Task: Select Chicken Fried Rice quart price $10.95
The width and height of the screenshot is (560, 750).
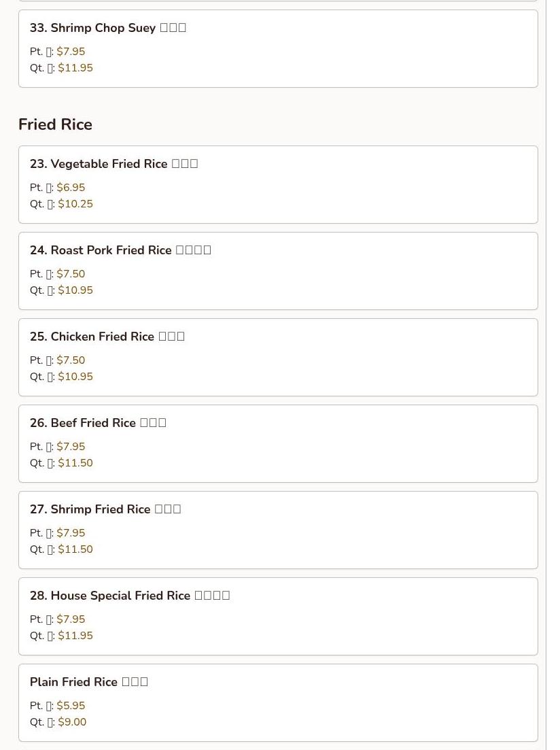Action: tap(75, 377)
